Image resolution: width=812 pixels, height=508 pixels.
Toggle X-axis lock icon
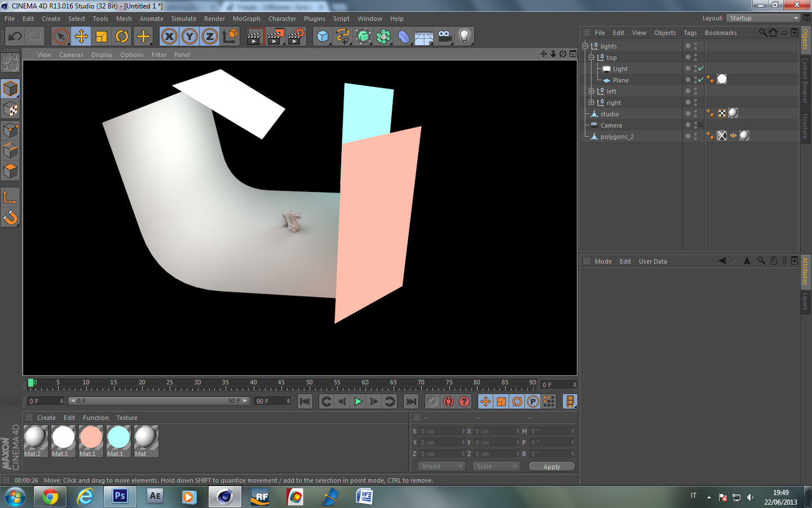click(x=169, y=37)
